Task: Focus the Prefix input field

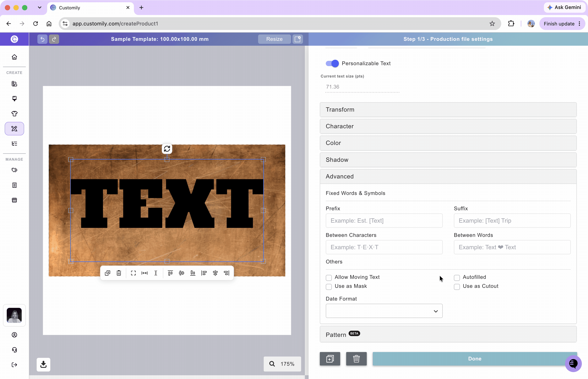Action: click(x=384, y=221)
